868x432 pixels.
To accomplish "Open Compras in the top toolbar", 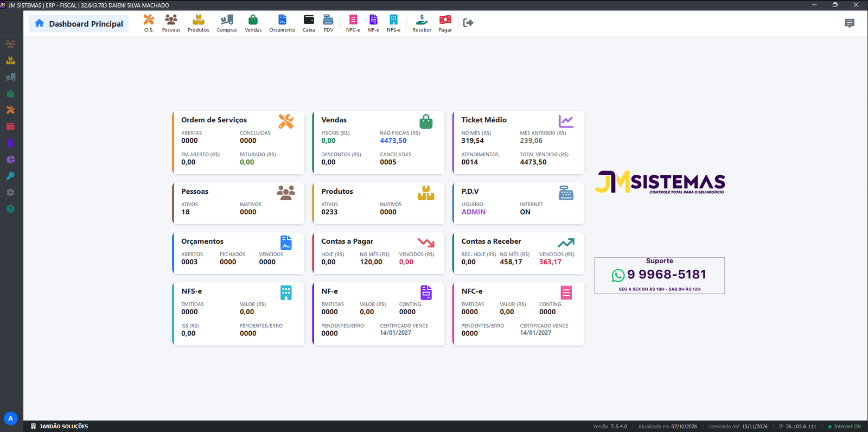I will click(x=227, y=23).
